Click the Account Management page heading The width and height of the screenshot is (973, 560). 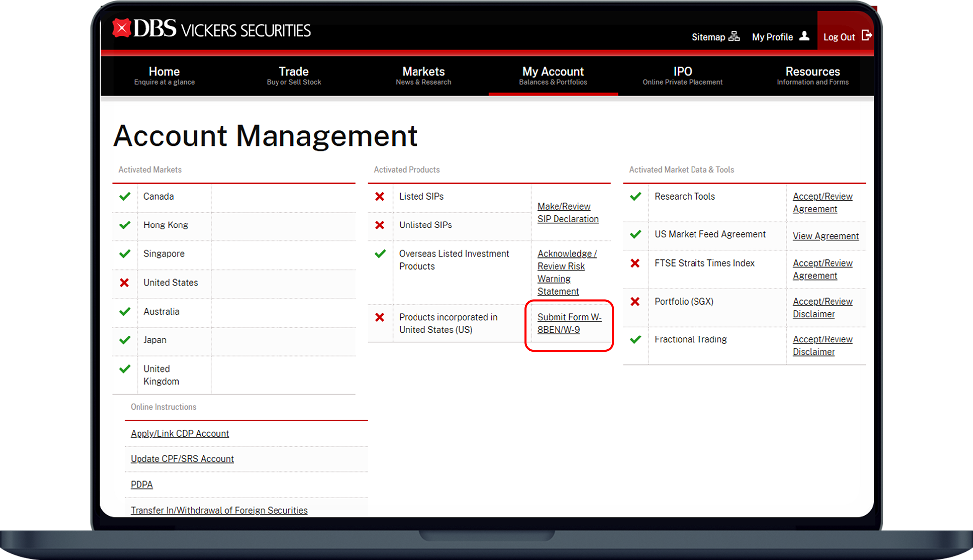(x=265, y=136)
